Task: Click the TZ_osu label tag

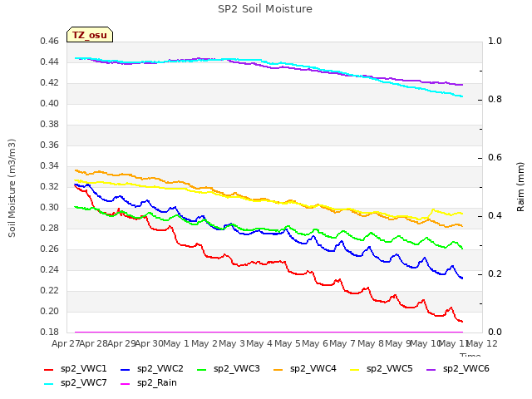Action: pos(90,35)
